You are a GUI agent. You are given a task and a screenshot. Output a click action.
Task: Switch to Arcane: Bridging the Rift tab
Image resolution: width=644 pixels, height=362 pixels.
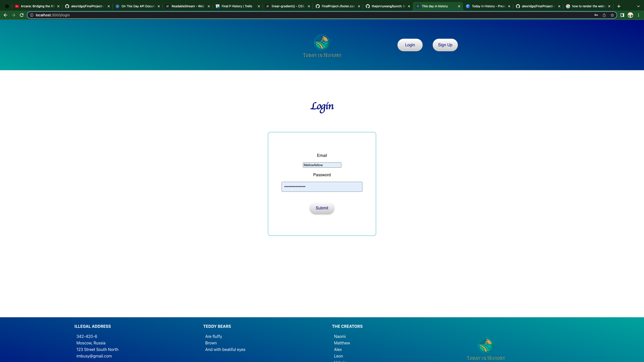pos(37,6)
